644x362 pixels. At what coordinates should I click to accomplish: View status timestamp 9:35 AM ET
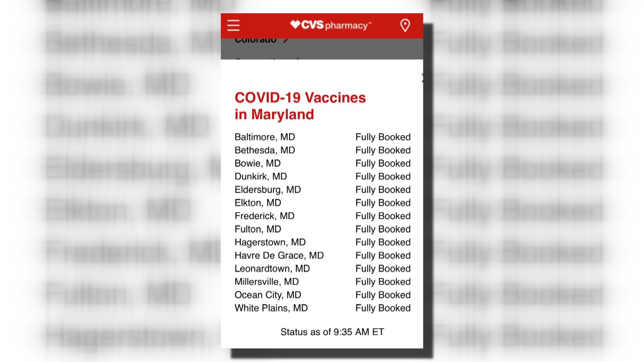coord(322,331)
